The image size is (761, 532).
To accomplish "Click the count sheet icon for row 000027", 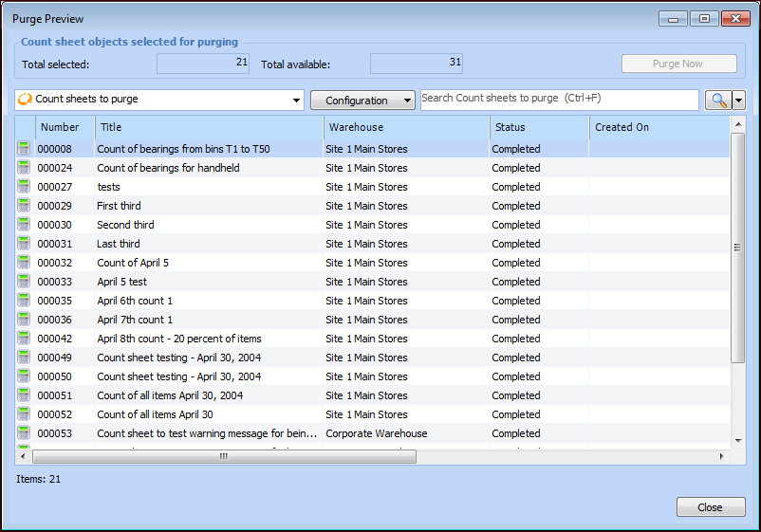I will point(24,187).
